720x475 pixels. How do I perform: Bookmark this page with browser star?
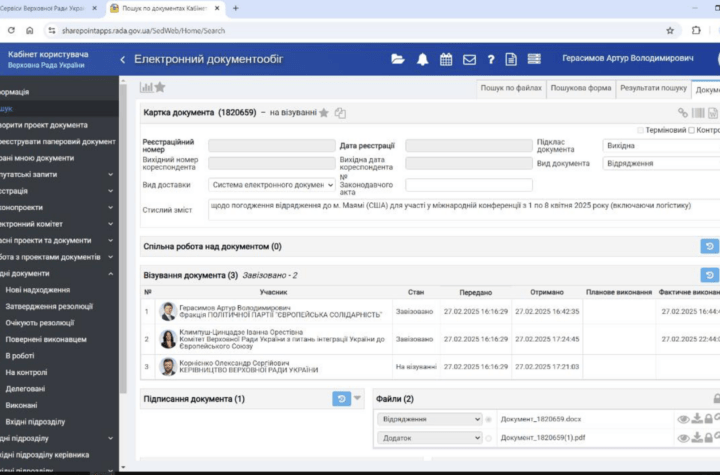click(670, 31)
